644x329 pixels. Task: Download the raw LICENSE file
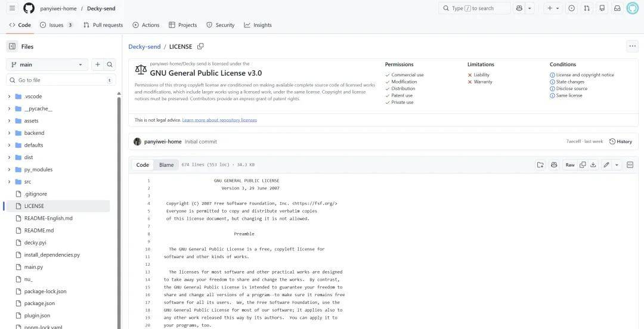point(593,165)
